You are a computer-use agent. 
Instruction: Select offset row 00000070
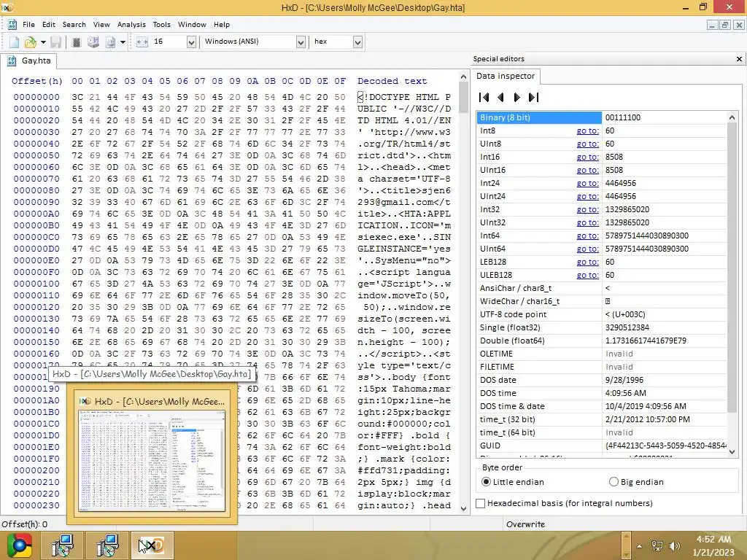pos(36,179)
